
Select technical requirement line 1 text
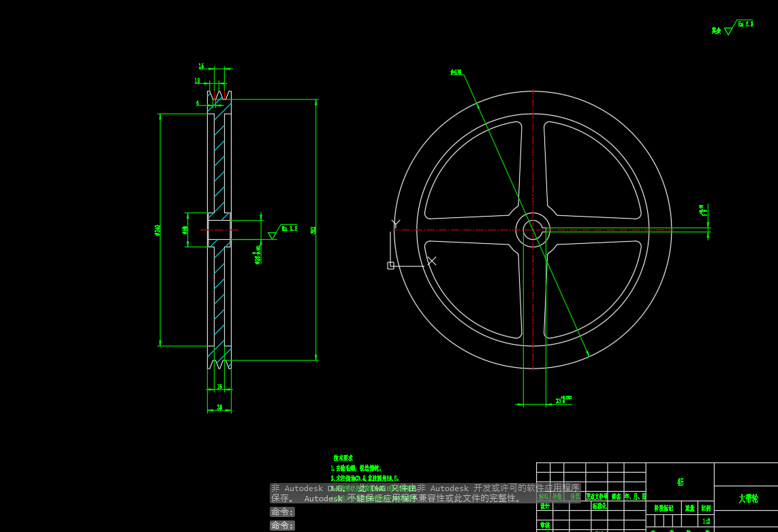click(356, 468)
